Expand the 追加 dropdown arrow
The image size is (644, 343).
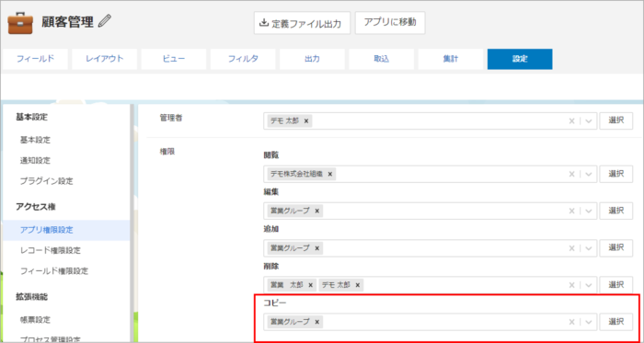pos(588,248)
